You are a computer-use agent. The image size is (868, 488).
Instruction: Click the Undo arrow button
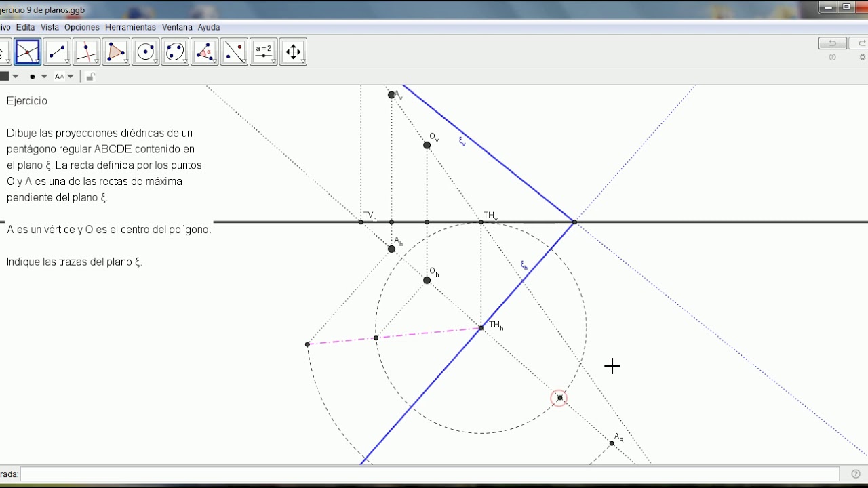coord(832,43)
